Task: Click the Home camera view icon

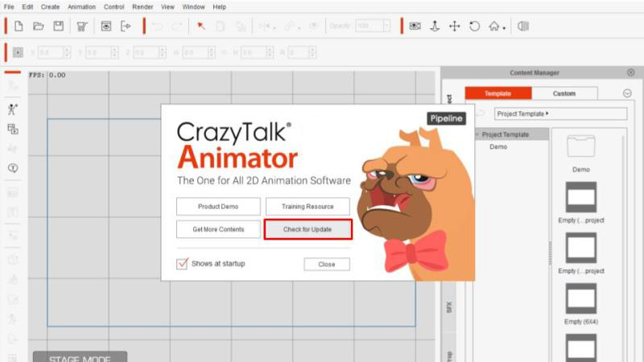Action: (494, 27)
